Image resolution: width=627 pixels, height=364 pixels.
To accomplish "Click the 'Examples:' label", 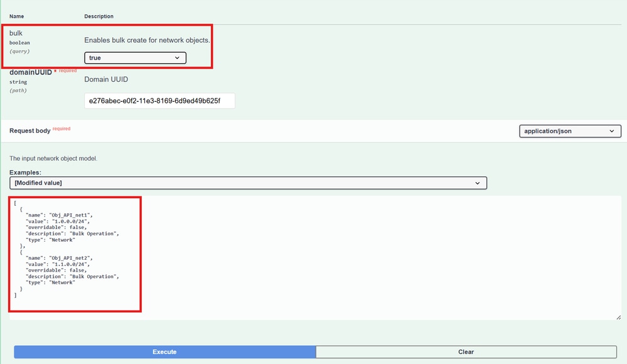I will pyautogui.click(x=25, y=173).
